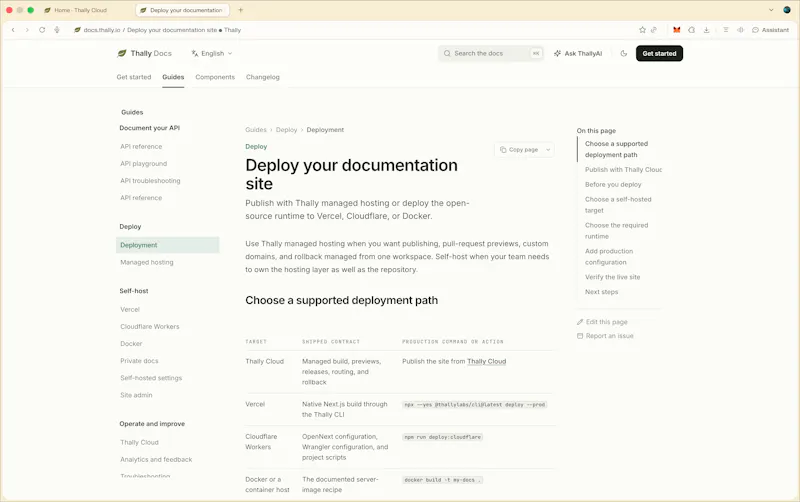This screenshot has height=502, width=800.
Task: Open Site admin in the sidebar
Action: pos(136,395)
